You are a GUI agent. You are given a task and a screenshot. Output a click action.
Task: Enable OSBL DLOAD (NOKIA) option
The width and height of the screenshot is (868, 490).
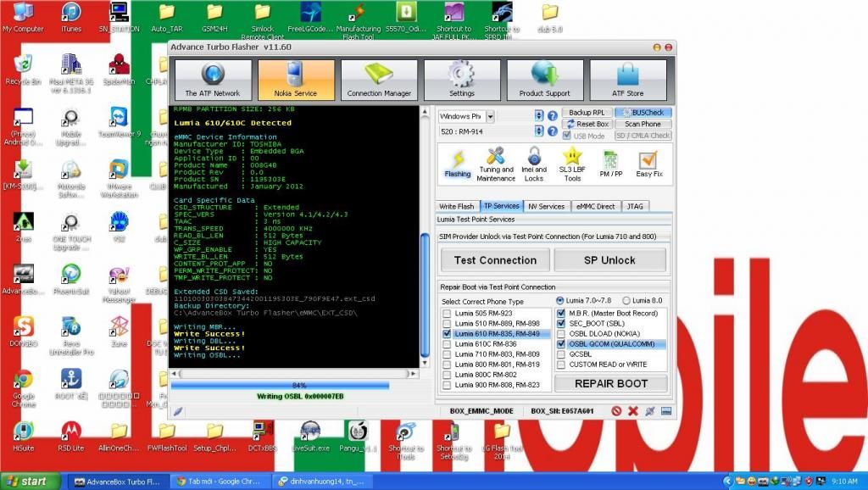561,334
